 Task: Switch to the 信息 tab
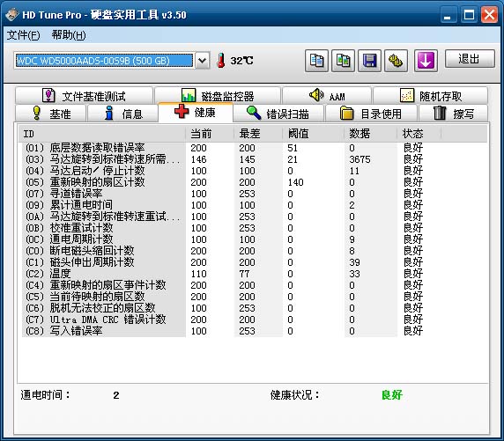coord(123,114)
